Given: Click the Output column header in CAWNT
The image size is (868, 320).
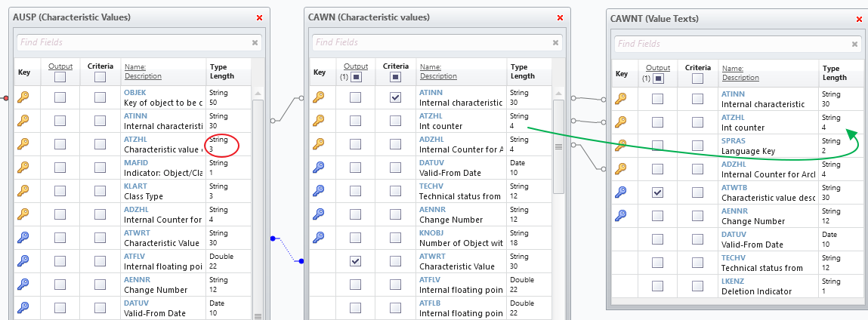Looking at the screenshot, I should coord(658,68).
